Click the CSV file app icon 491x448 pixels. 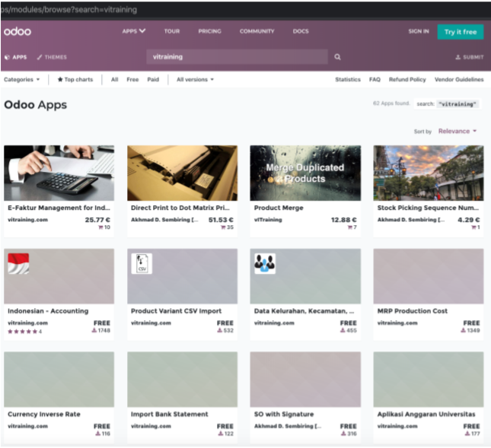coord(142,263)
